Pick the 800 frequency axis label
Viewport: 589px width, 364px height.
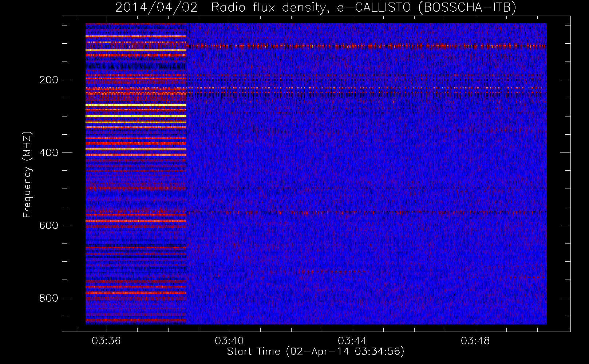click(x=48, y=298)
